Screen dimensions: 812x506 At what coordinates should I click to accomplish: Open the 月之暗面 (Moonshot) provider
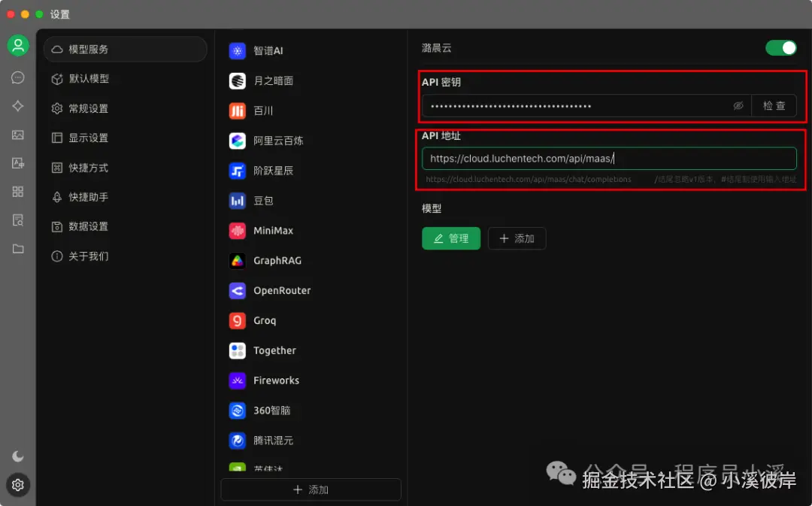tap(271, 80)
